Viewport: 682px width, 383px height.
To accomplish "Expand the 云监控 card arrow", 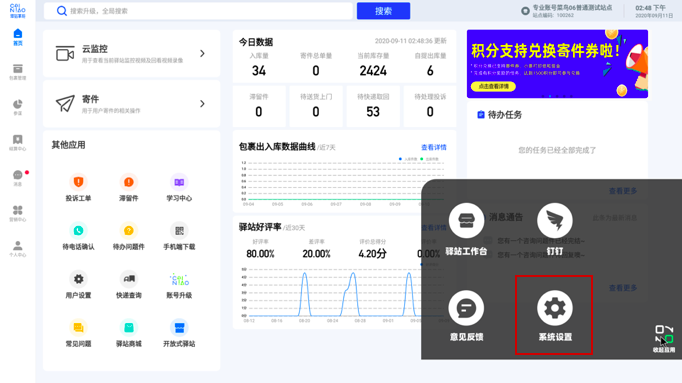I will 202,53.
